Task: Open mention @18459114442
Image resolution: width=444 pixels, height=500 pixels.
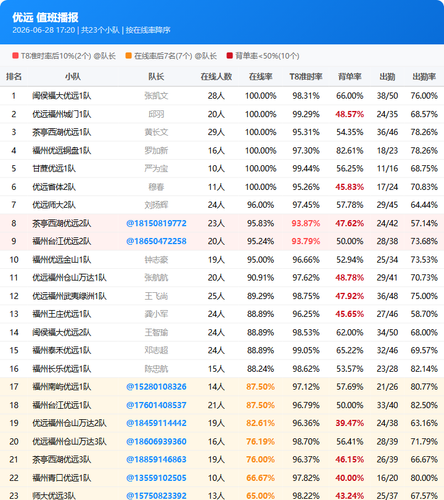Action: tap(156, 423)
